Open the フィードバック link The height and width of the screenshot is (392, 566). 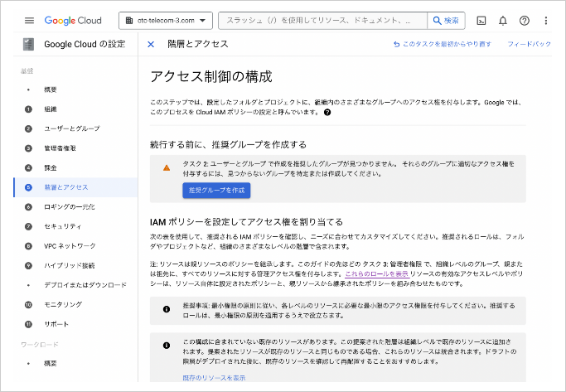529,45
